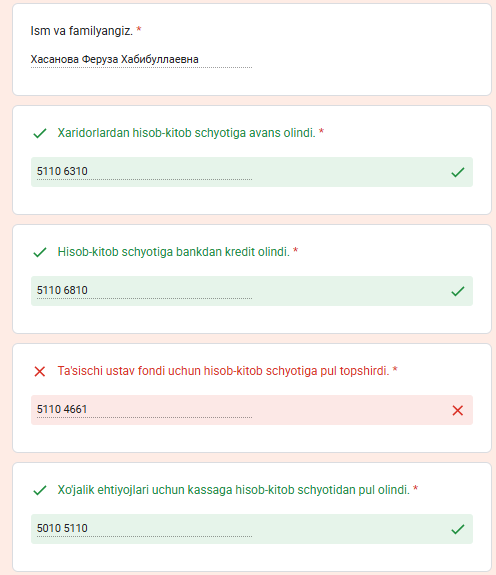Click green checkmark beside Hisob-kitob bankdan kredit question
Viewport: 496px width, 575px height.
click(40, 252)
